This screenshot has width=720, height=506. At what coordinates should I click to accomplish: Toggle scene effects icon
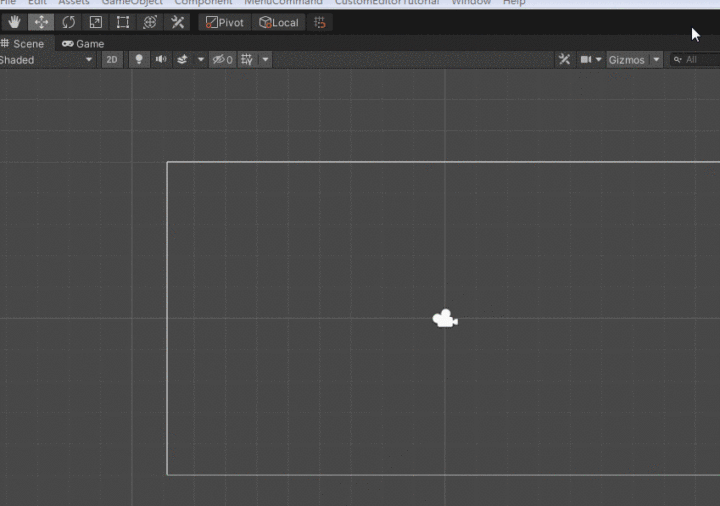[183, 60]
